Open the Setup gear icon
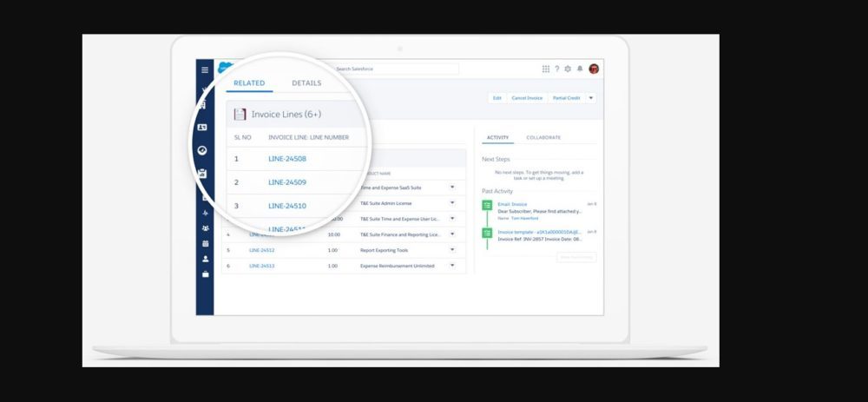868x402 pixels. point(568,69)
